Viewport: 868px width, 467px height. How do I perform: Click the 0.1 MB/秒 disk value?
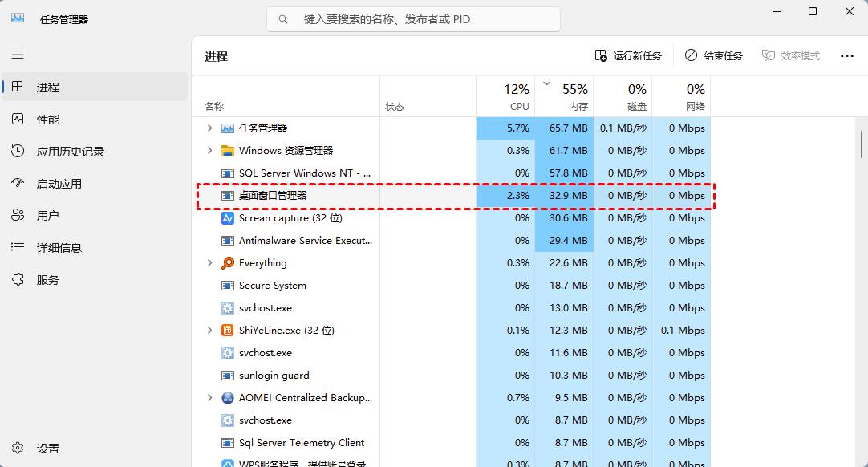[623, 128]
